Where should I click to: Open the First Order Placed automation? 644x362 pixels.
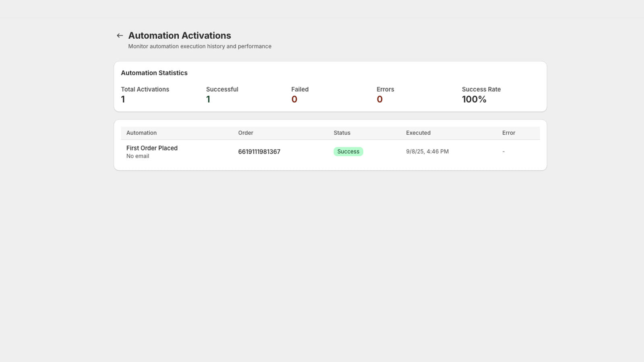pos(152,148)
